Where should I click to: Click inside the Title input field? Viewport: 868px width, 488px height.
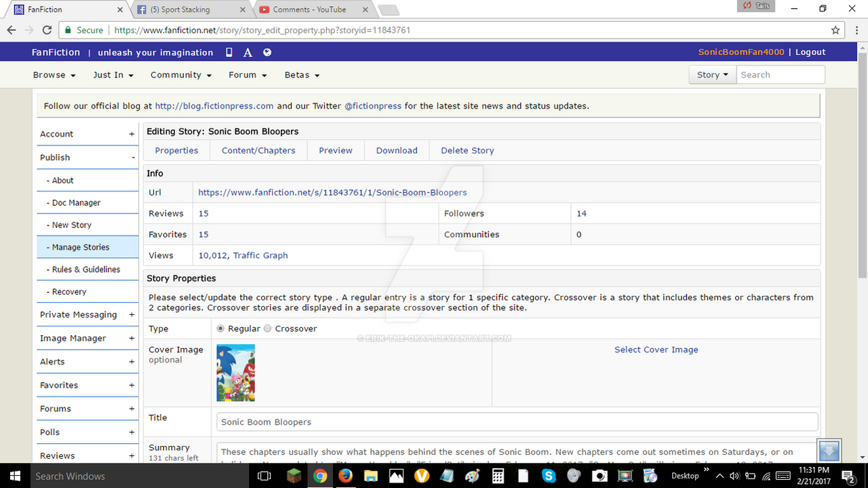[517, 421]
